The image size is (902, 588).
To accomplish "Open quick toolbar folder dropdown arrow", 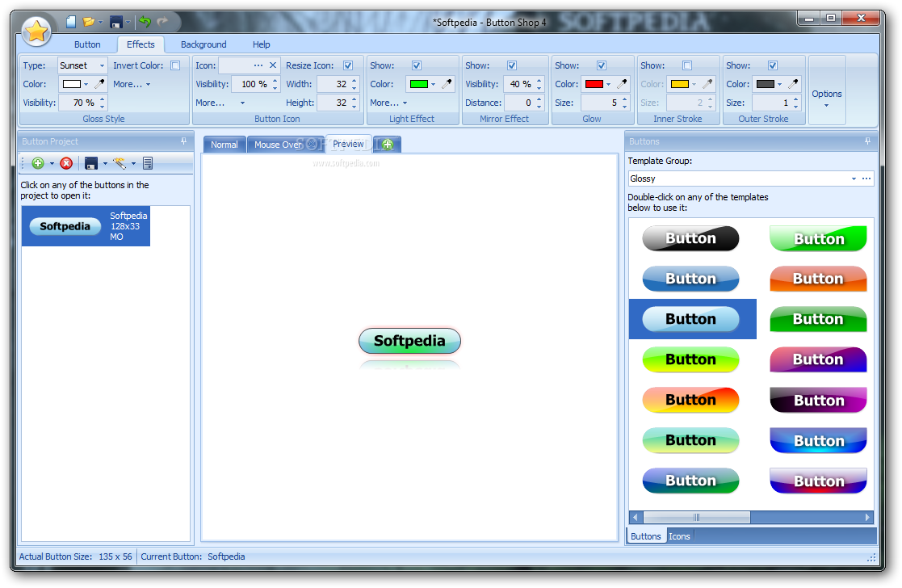I will pos(101,22).
